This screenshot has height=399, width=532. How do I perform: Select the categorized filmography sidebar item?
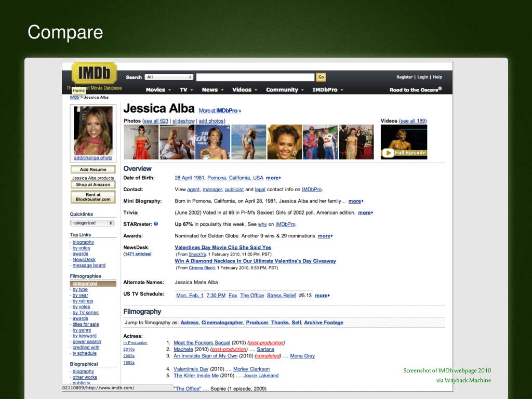(x=93, y=284)
